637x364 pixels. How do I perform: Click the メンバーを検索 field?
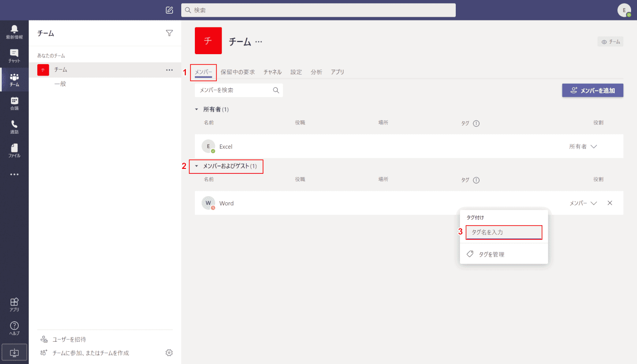(239, 90)
